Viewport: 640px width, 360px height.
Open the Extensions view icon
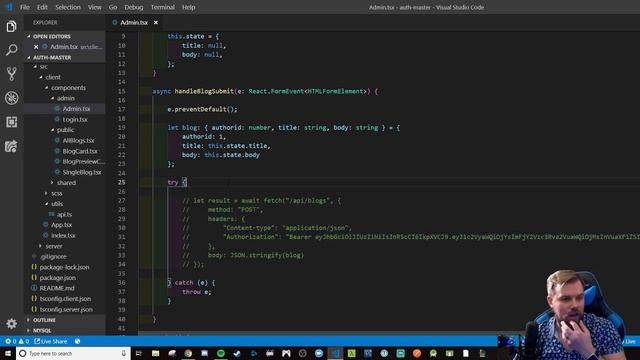pyautogui.click(x=11, y=122)
